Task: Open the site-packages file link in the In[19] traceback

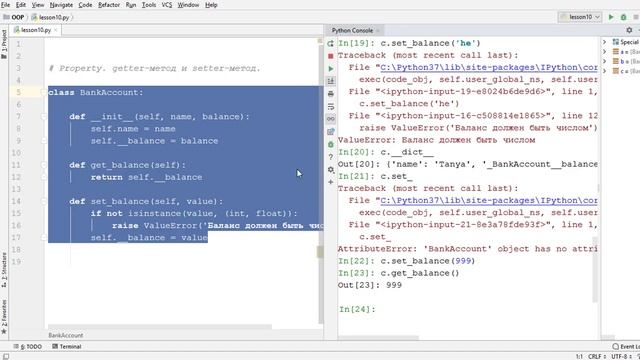Action: (x=489, y=67)
